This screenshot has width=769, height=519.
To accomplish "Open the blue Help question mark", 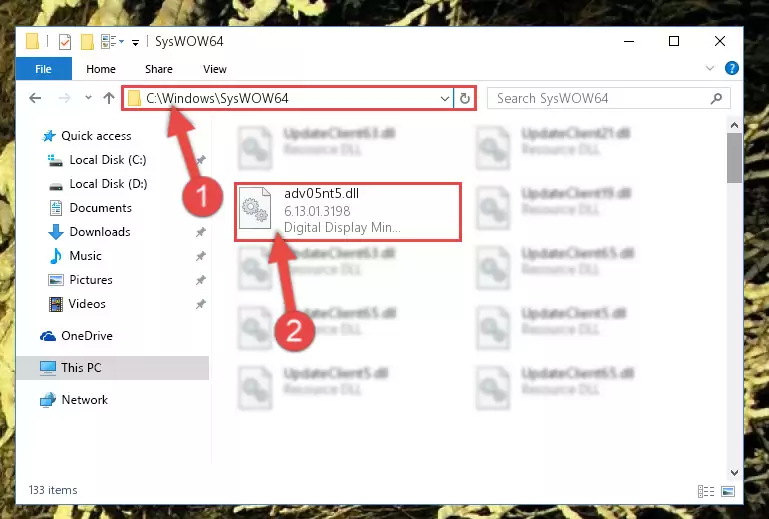I will (731, 68).
